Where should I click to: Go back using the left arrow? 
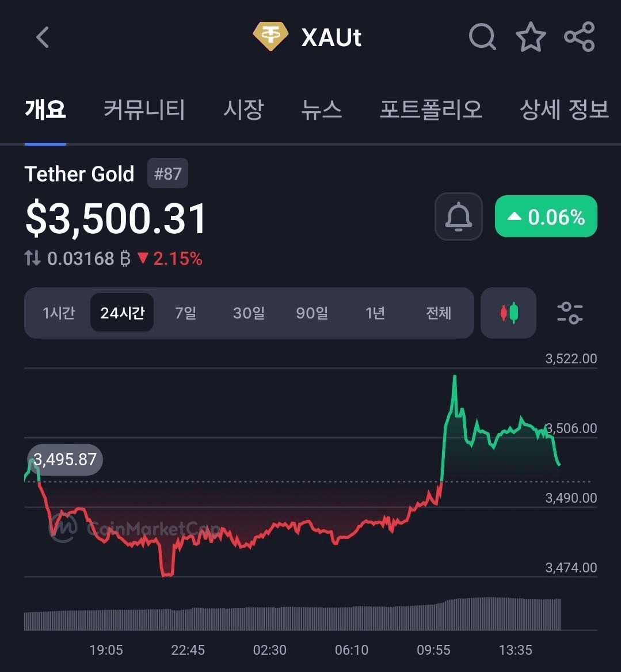pos(43,37)
